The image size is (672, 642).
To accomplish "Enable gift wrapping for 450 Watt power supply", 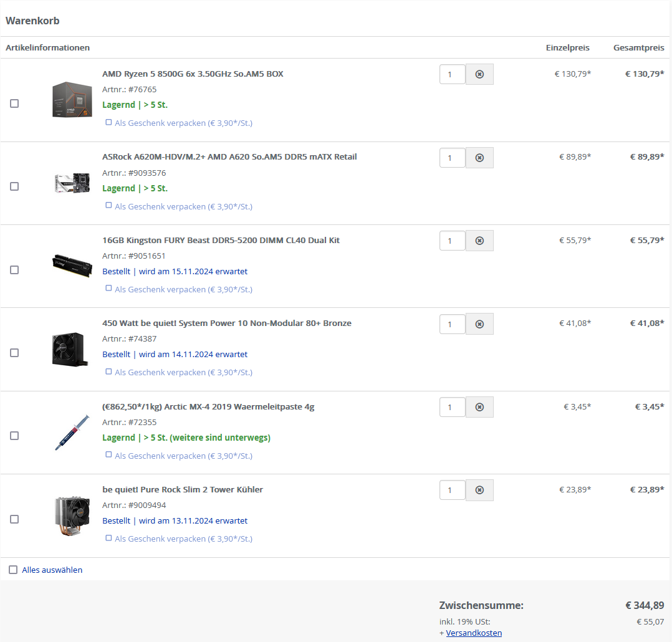I will 109,371.
